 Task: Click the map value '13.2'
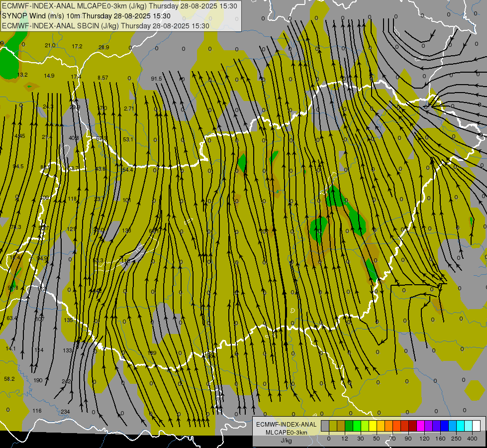pyautogui.click(x=22, y=75)
